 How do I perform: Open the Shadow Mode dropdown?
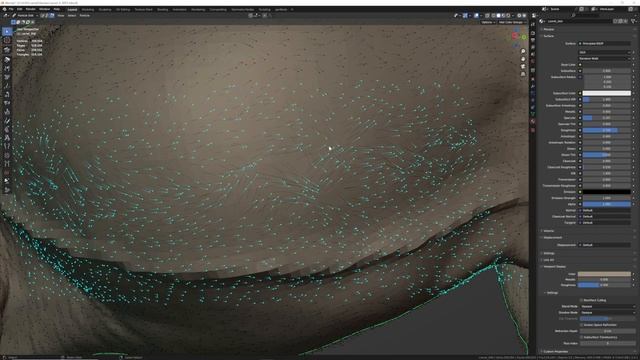(x=607, y=313)
